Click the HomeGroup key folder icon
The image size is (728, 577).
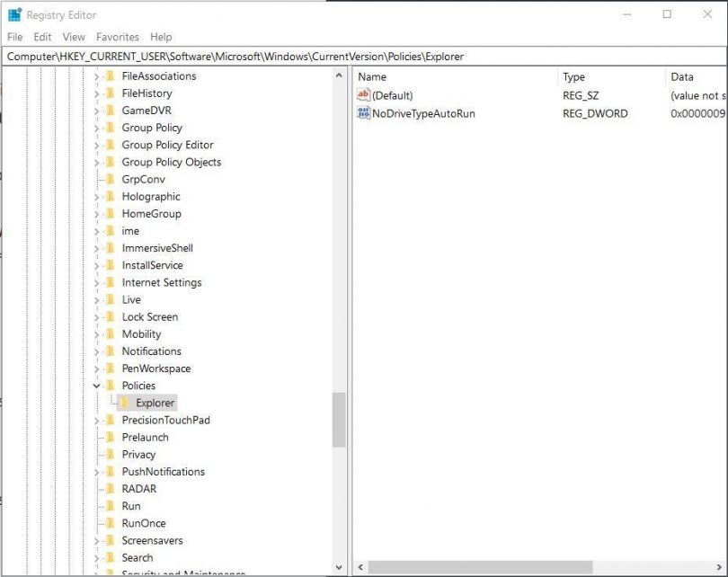[x=110, y=214]
